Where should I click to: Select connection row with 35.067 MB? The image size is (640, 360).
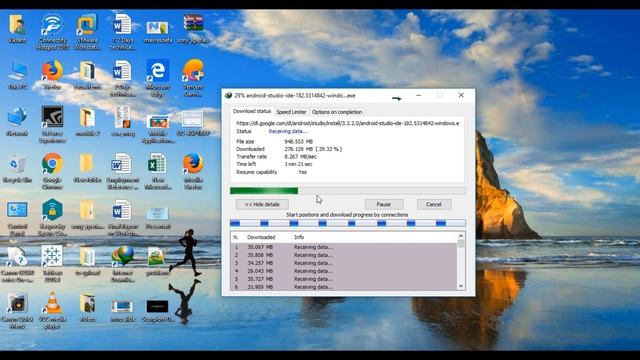[344, 247]
